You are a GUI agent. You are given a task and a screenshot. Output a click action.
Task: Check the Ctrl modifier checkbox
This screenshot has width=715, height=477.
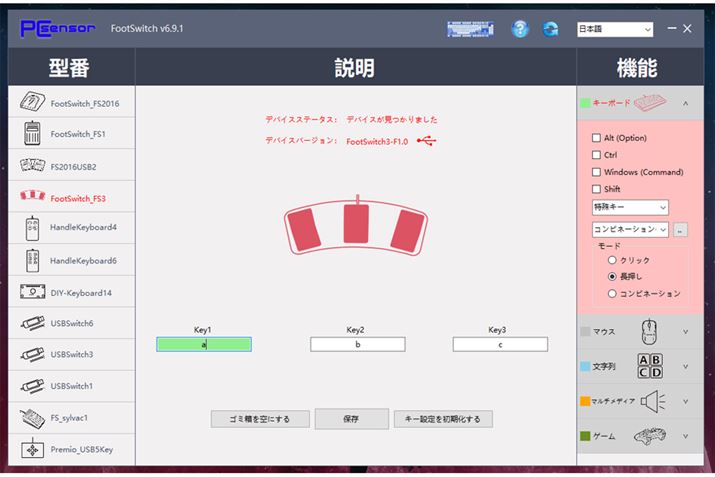tap(597, 155)
